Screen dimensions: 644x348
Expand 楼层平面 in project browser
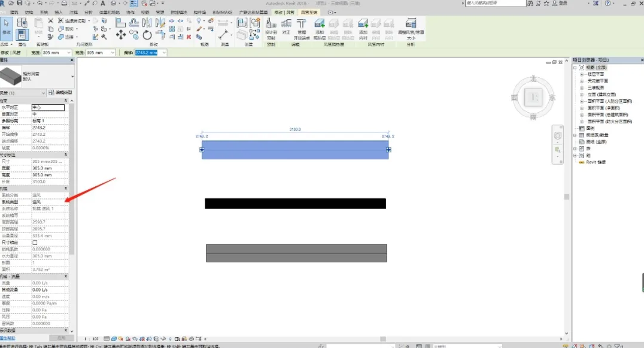[x=582, y=74]
